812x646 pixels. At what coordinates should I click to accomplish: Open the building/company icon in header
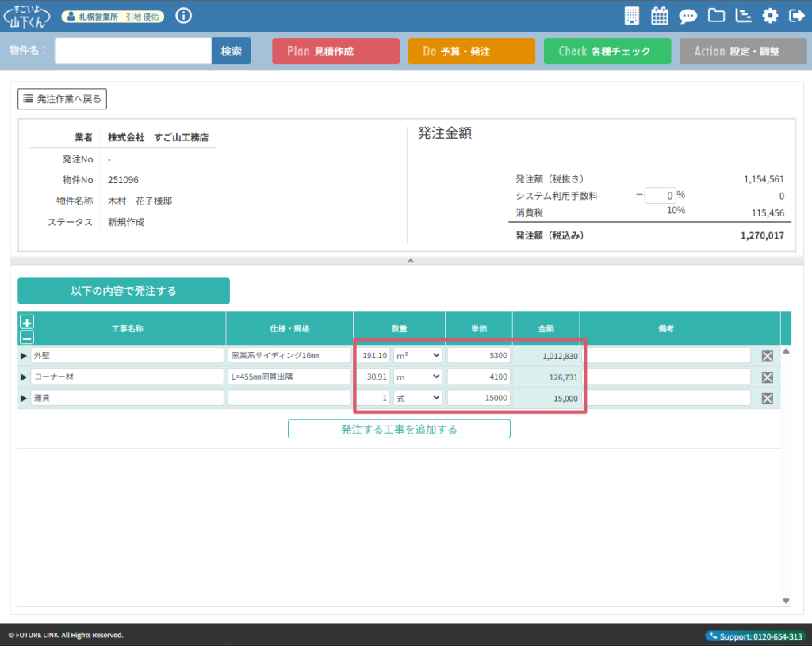632,16
